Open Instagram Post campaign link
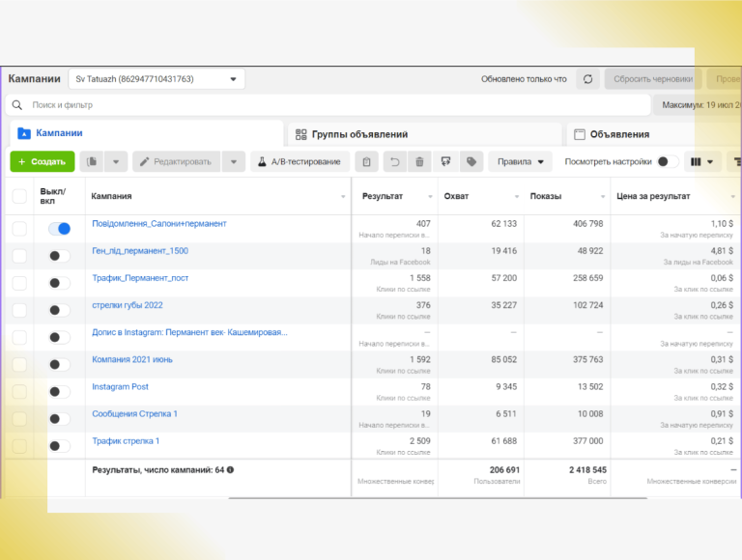 point(120,387)
